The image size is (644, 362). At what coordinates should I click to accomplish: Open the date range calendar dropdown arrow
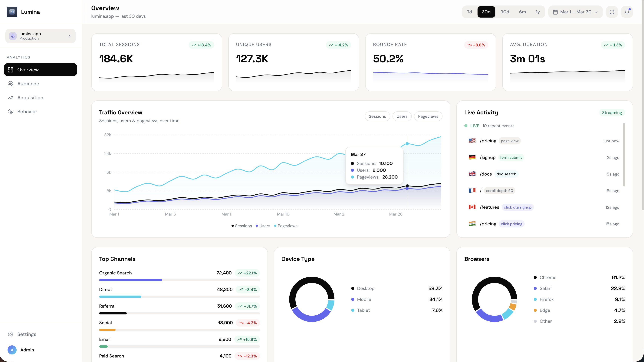(596, 12)
